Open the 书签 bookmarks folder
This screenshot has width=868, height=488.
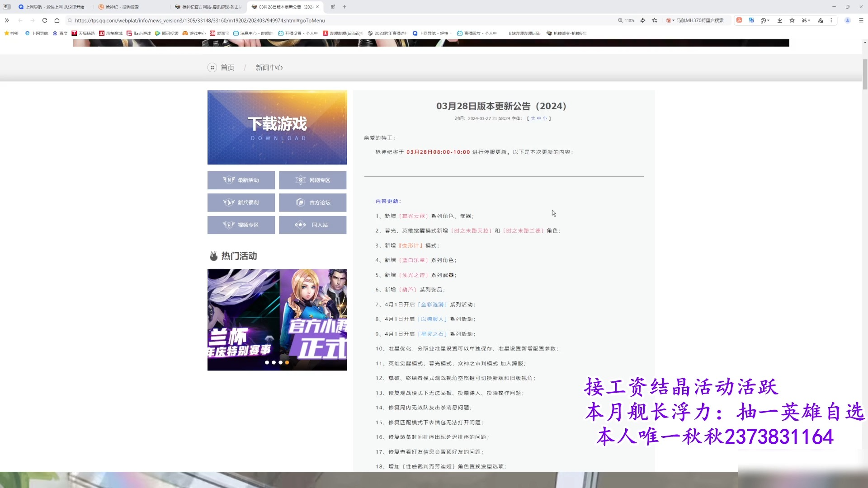[11, 33]
